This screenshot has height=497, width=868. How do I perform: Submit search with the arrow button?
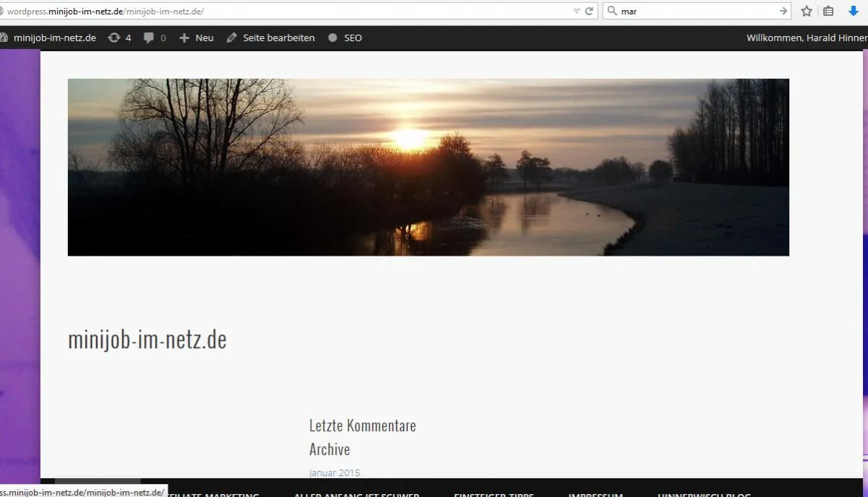point(783,11)
